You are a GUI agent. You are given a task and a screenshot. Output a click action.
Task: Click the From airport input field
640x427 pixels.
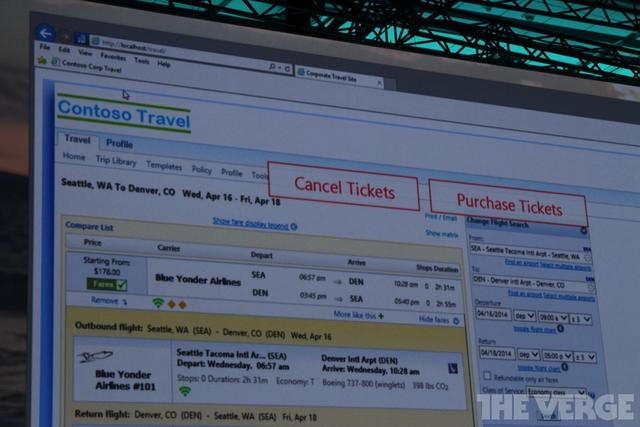point(530,253)
